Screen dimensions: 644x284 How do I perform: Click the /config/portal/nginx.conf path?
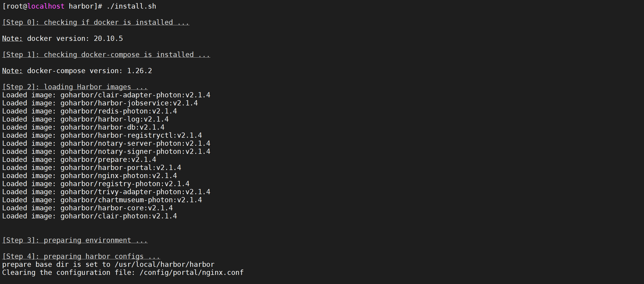coord(192,273)
